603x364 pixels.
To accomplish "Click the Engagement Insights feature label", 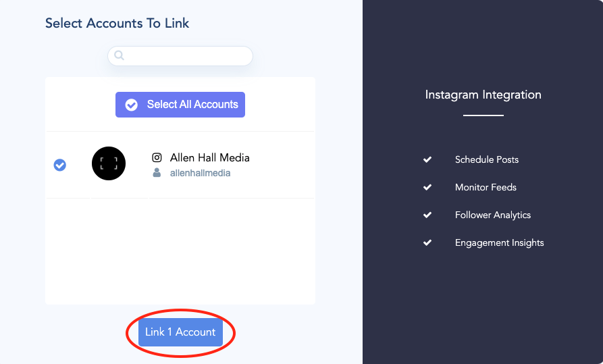I will pos(499,243).
